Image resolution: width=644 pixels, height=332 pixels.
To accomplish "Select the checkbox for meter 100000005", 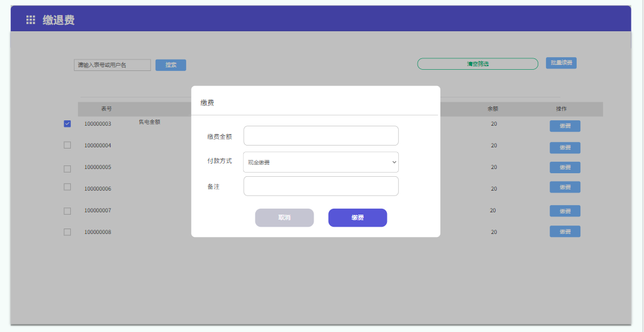I will (x=67, y=168).
